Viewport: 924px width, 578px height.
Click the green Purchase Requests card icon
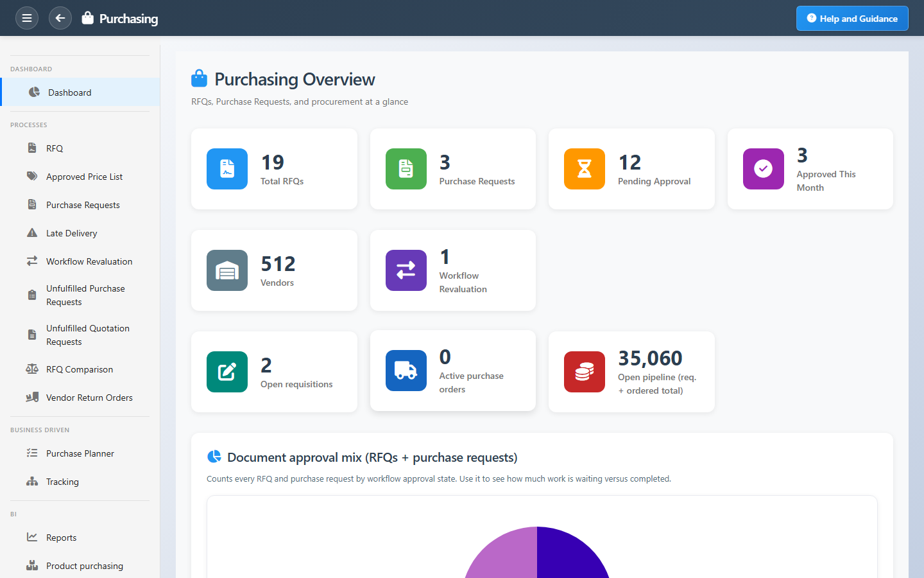click(x=406, y=169)
